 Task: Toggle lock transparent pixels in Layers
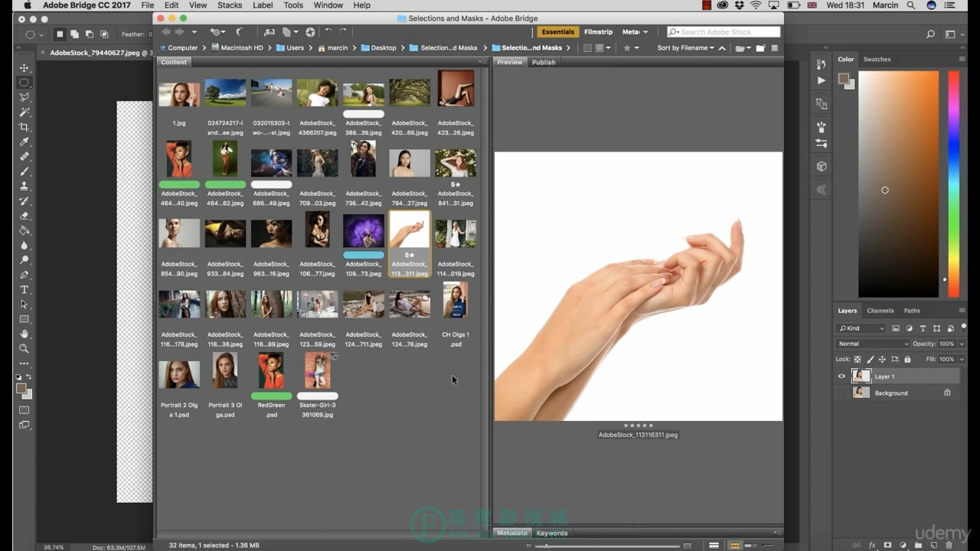click(857, 359)
